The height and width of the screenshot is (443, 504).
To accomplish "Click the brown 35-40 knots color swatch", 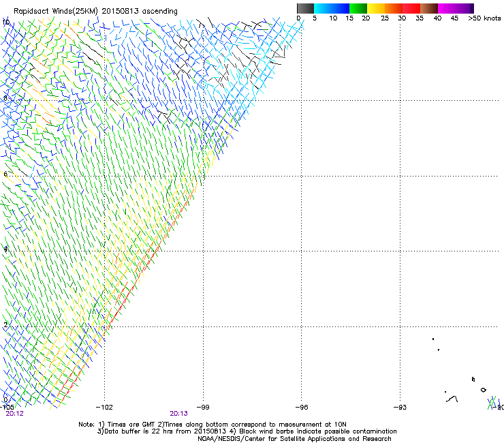I will click(429, 8).
